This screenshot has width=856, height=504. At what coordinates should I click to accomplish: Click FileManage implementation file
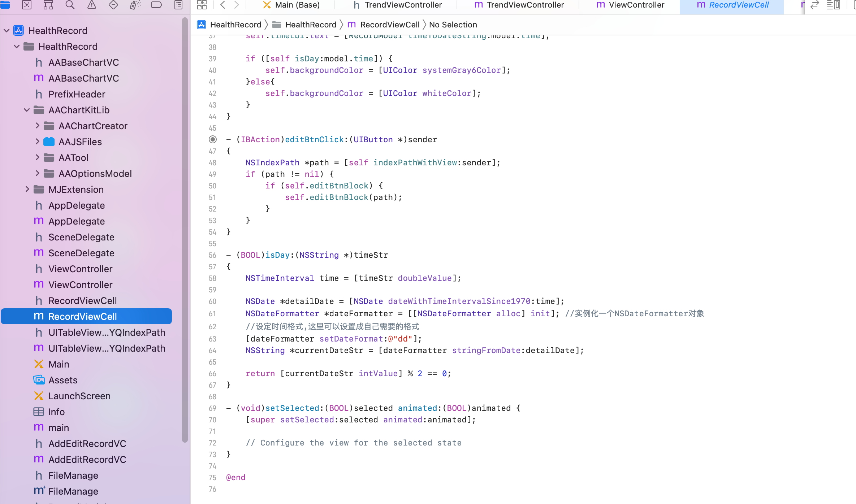coord(73,491)
